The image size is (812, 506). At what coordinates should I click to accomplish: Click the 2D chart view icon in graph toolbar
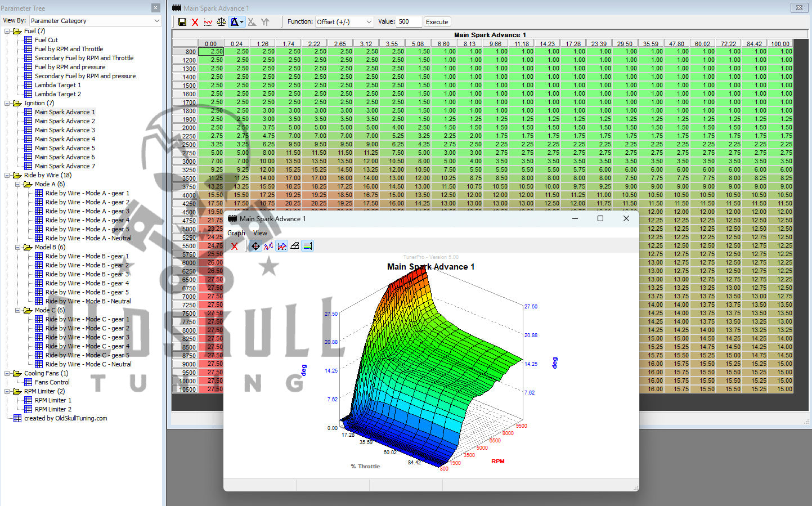pyautogui.click(x=281, y=245)
